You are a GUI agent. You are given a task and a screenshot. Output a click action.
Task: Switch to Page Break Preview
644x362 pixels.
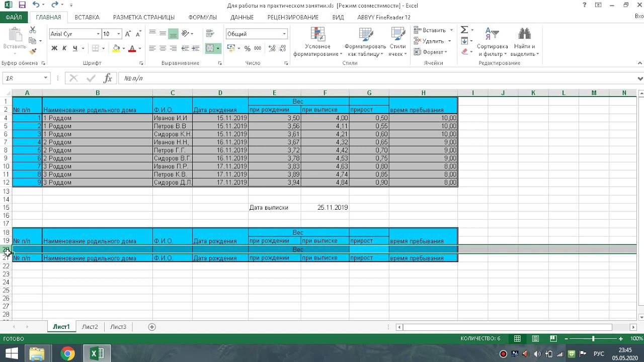pyautogui.click(x=553, y=338)
